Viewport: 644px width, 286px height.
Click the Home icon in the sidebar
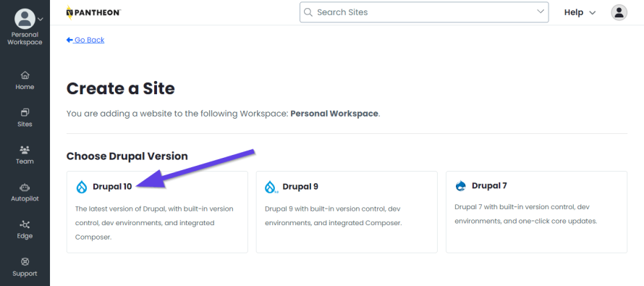click(x=25, y=75)
